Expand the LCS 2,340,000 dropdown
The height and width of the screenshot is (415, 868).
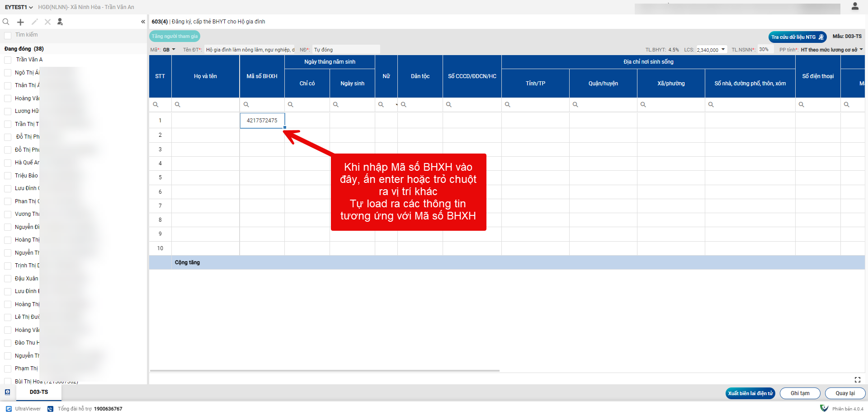723,50
